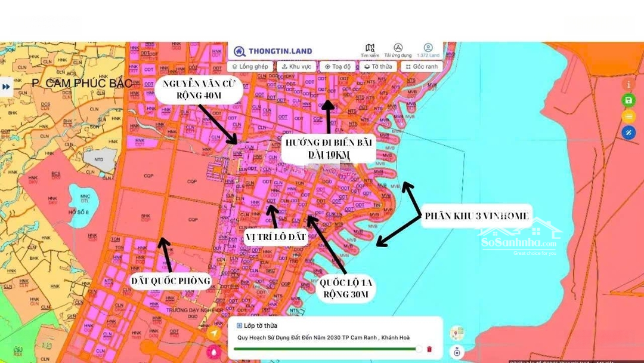
Task: Toggle the Lồng ghép overlay mode
Action: pos(250,67)
